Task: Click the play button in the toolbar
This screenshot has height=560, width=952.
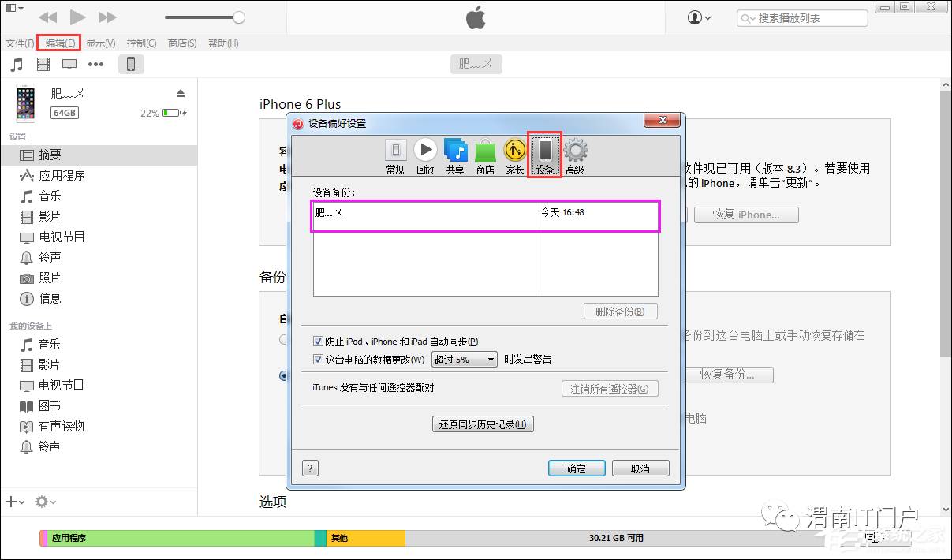Action: [x=77, y=17]
